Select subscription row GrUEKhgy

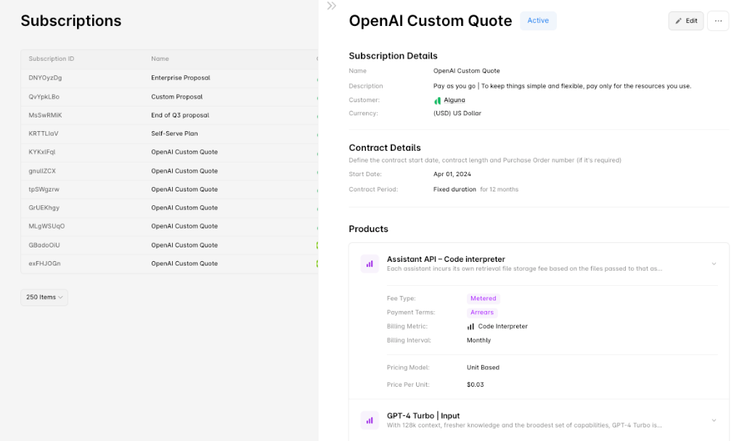[x=169, y=208]
